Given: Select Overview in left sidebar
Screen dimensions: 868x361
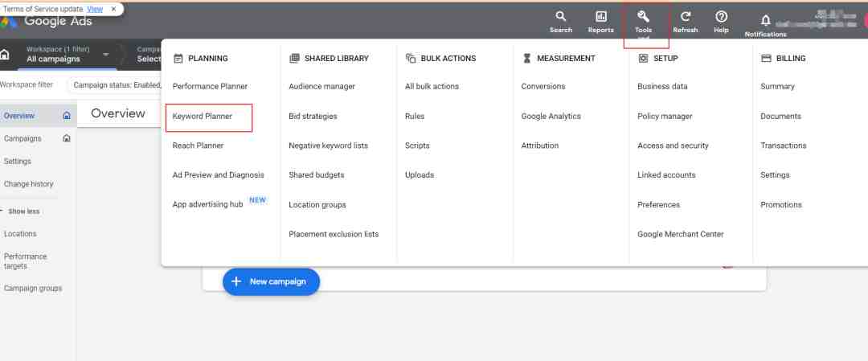Looking at the screenshot, I should (x=19, y=116).
